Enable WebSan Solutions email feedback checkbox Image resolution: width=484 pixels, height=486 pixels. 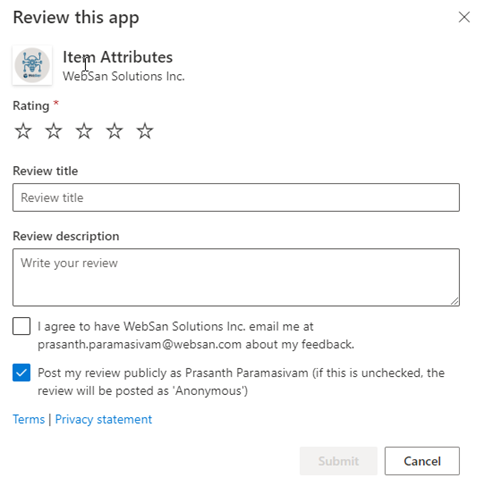point(21,326)
